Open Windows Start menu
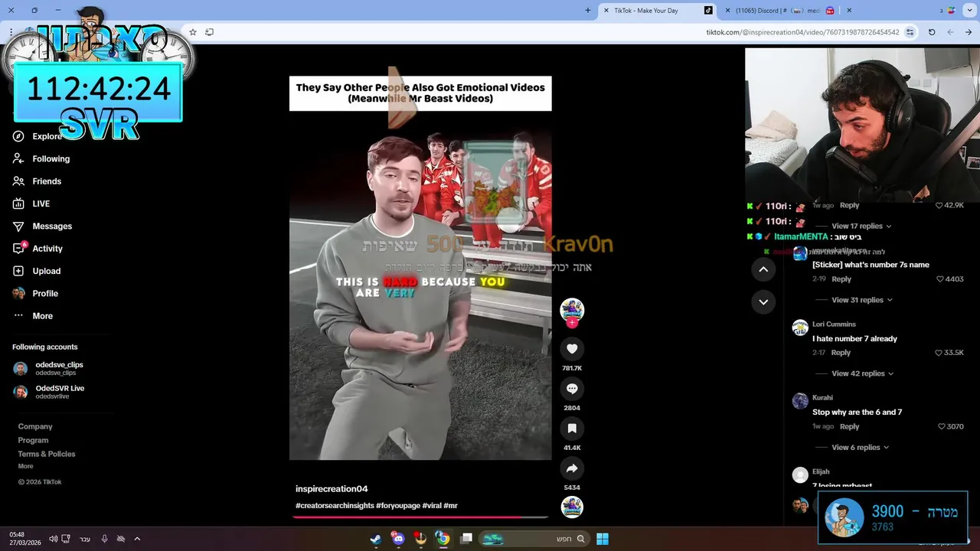The image size is (980, 551). pos(603,539)
